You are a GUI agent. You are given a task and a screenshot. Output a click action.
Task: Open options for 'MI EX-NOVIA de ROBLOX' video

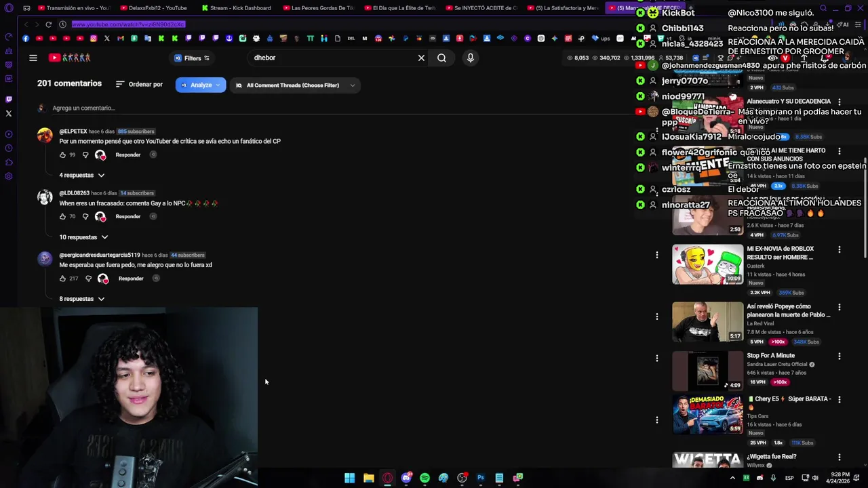point(840,249)
